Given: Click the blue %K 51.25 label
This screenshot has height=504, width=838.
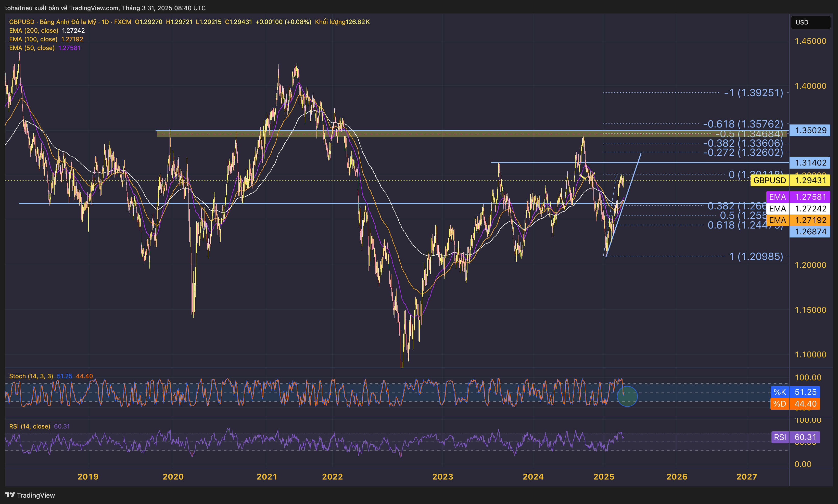Looking at the screenshot, I should (x=795, y=392).
